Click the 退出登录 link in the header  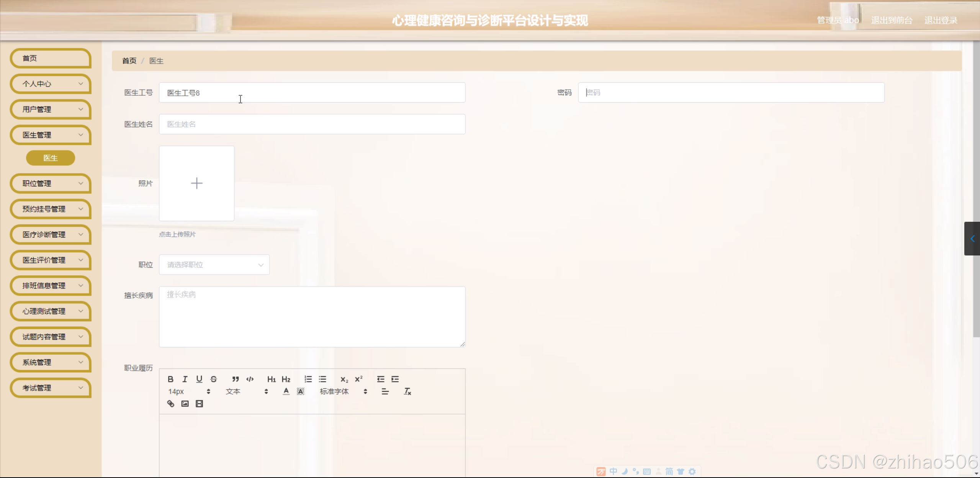point(941,20)
